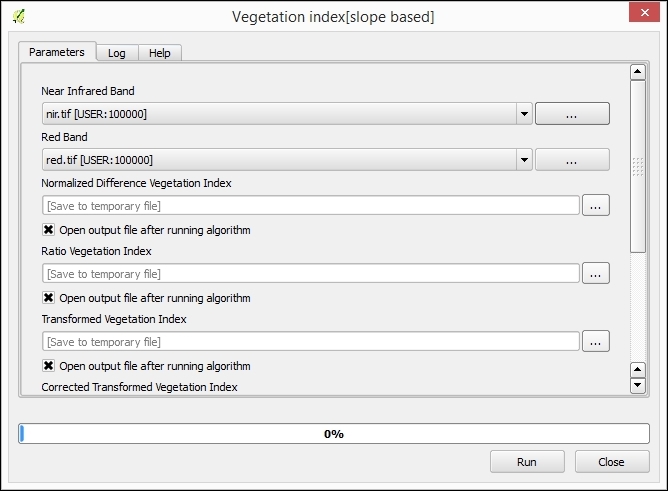Click the 0% progress bar
This screenshot has width=668, height=491.
point(333,434)
